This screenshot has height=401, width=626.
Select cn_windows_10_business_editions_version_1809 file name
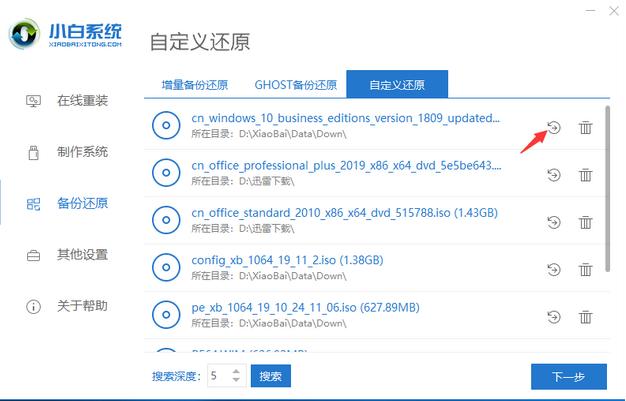tap(345, 118)
